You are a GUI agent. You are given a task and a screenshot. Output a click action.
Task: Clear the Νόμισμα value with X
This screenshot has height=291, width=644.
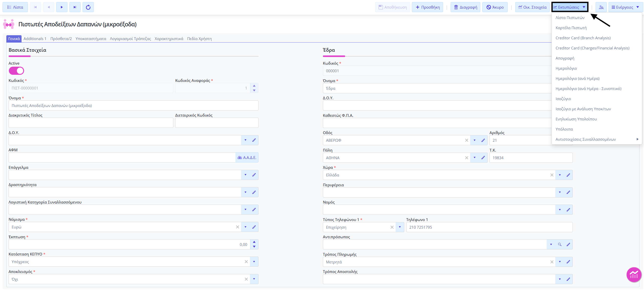pyautogui.click(x=237, y=227)
